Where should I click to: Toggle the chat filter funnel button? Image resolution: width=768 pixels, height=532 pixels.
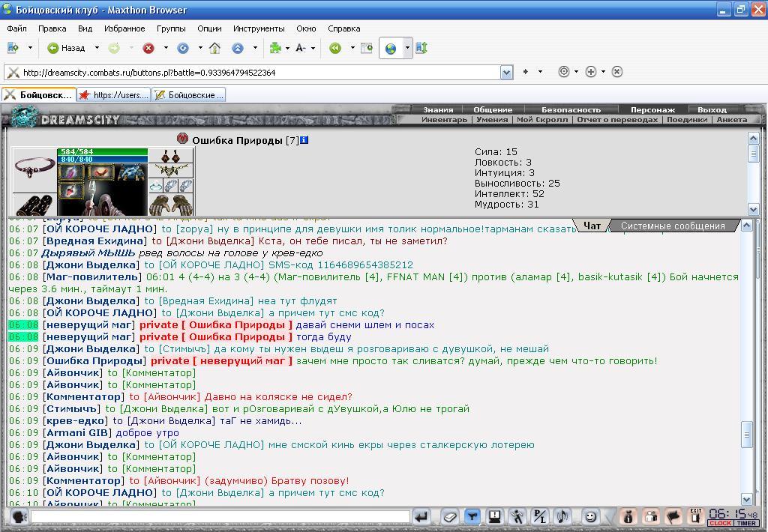pyautogui.click(x=472, y=516)
